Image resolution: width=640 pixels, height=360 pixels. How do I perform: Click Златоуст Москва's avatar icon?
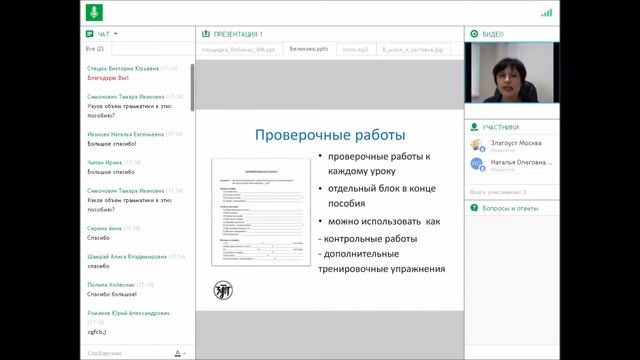tap(477, 145)
